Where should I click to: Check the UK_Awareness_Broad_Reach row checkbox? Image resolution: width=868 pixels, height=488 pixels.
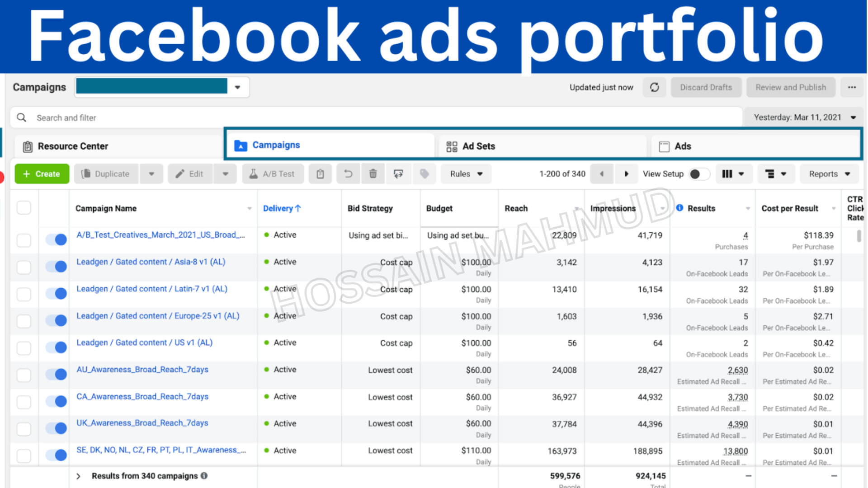(x=24, y=429)
